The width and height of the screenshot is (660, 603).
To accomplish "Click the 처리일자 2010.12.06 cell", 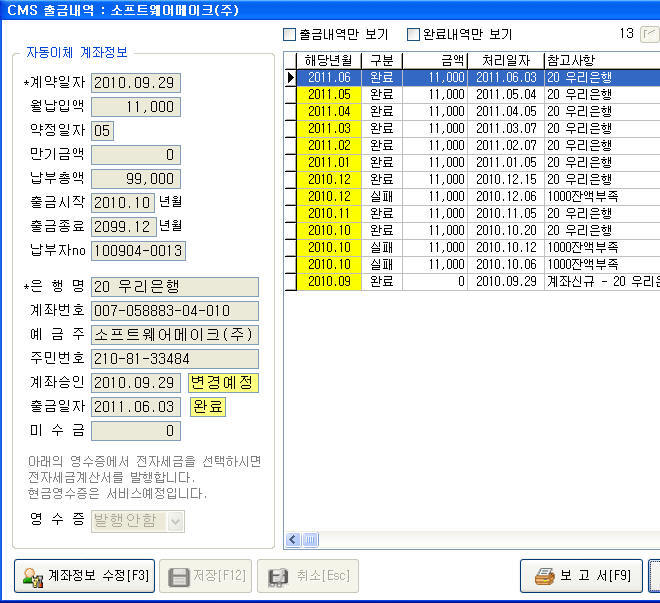I will click(x=506, y=197).
